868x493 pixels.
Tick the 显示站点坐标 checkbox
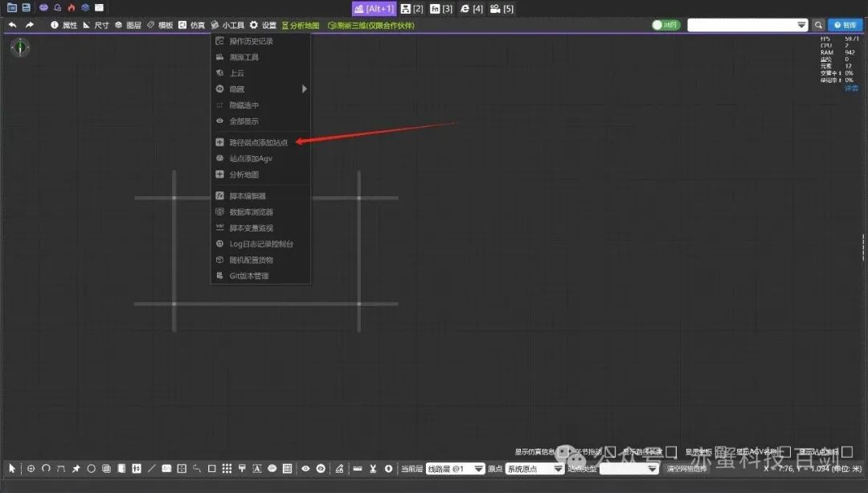pyautogui.click(x=847, y=452)
